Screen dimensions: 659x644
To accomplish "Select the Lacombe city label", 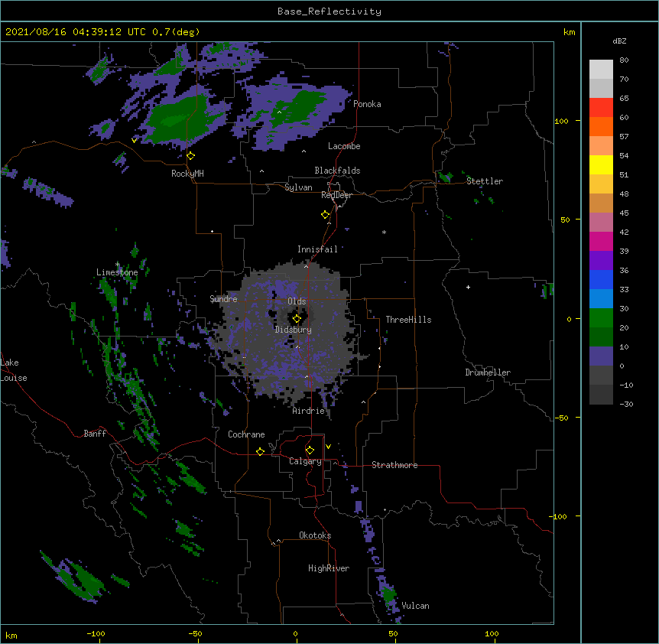I will click(x=344, y=146).
